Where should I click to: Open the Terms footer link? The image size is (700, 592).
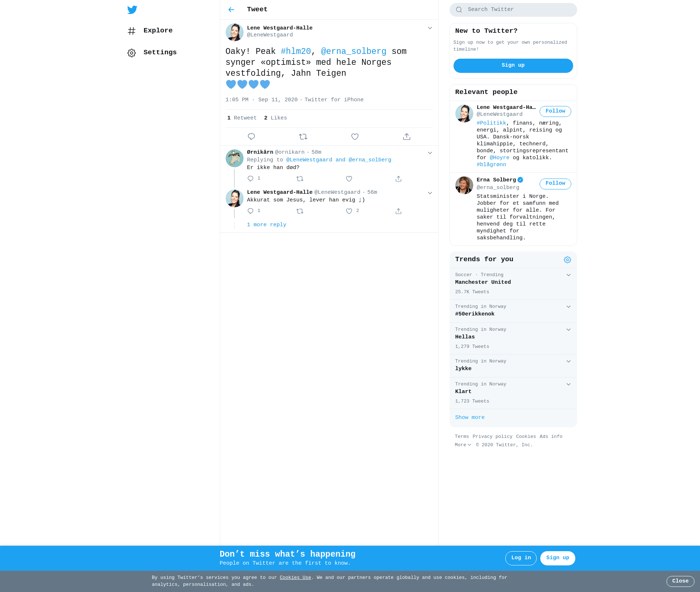pos(462,436)
